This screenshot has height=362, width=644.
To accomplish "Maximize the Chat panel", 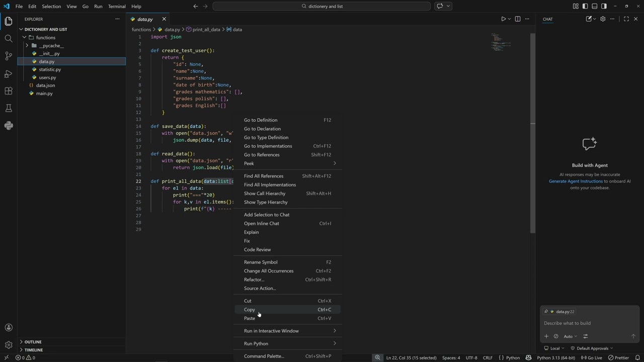I will [x=626, y=19].
